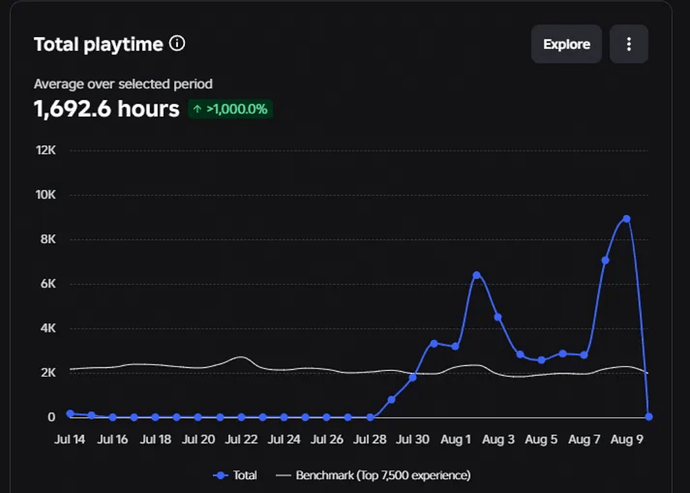This screenshot has width=690, height=493.
Task: Open the three-dot options menu
Action: (629, 44)
